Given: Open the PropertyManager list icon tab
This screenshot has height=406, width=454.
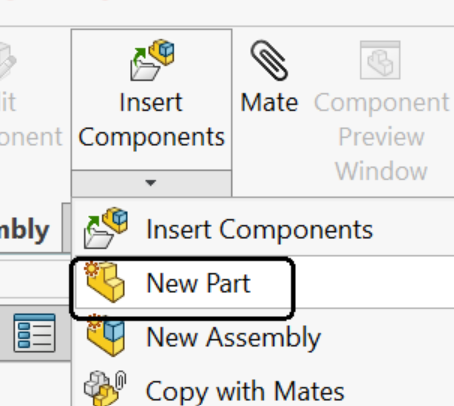Looking at the screenshot, I should click(x=34, y=333).
